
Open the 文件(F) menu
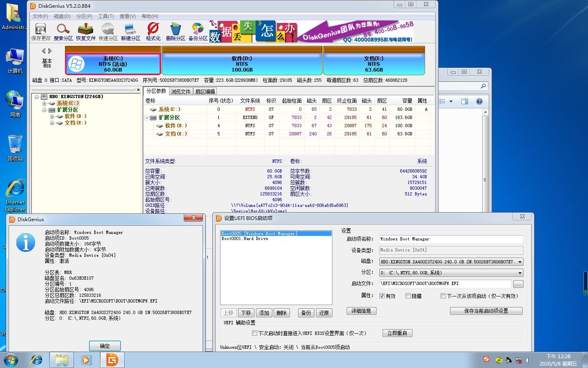pyautogui.click(x=40, y=16)
